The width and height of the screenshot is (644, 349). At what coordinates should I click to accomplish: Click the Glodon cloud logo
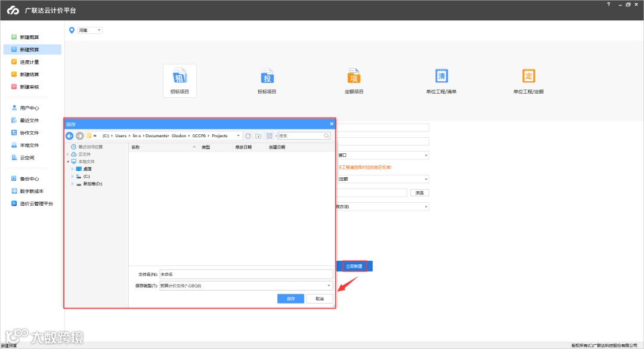coord(13,10)
